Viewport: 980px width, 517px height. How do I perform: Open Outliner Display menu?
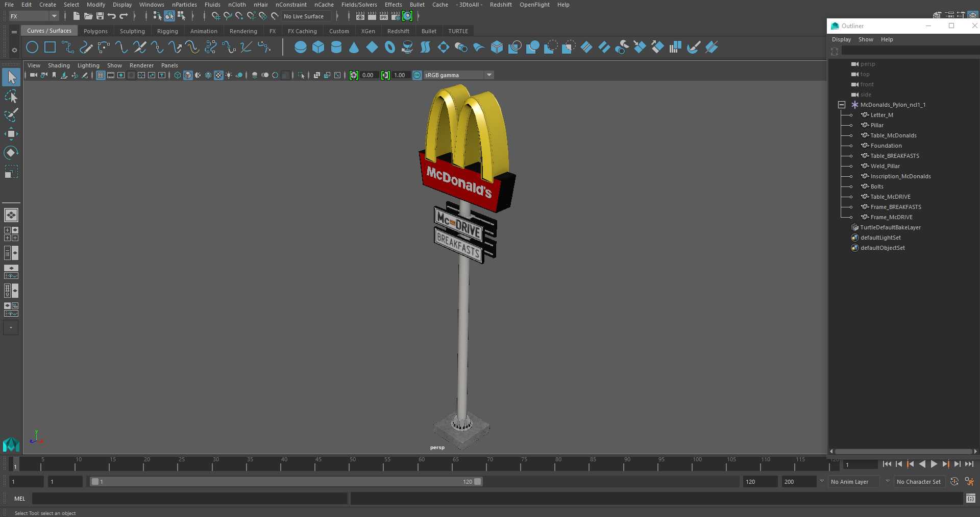(x=841, y=39)
